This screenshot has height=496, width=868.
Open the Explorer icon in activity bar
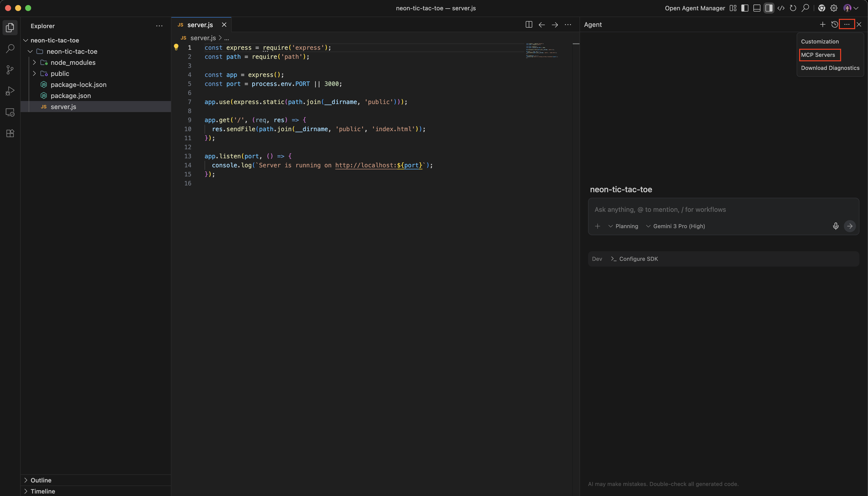pos(10,28)
